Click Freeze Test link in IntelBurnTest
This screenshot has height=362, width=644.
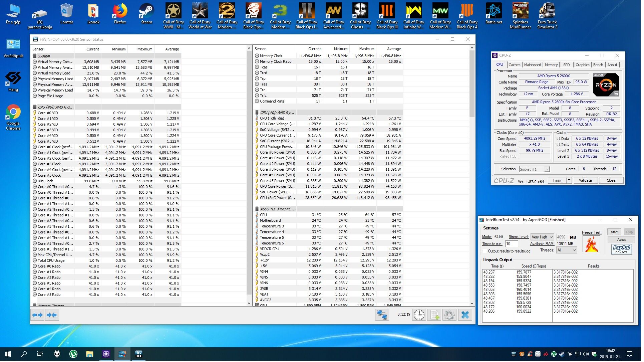click(x=595, y=234)
